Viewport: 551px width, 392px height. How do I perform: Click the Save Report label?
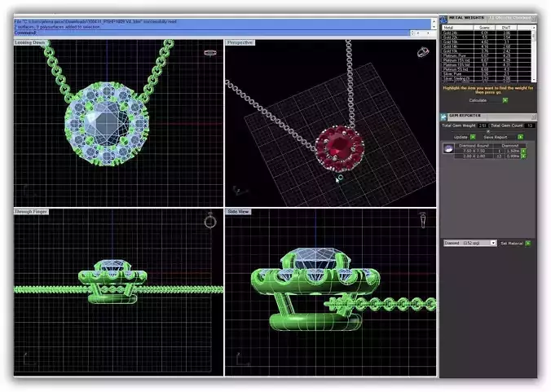[x=495, y=138]
